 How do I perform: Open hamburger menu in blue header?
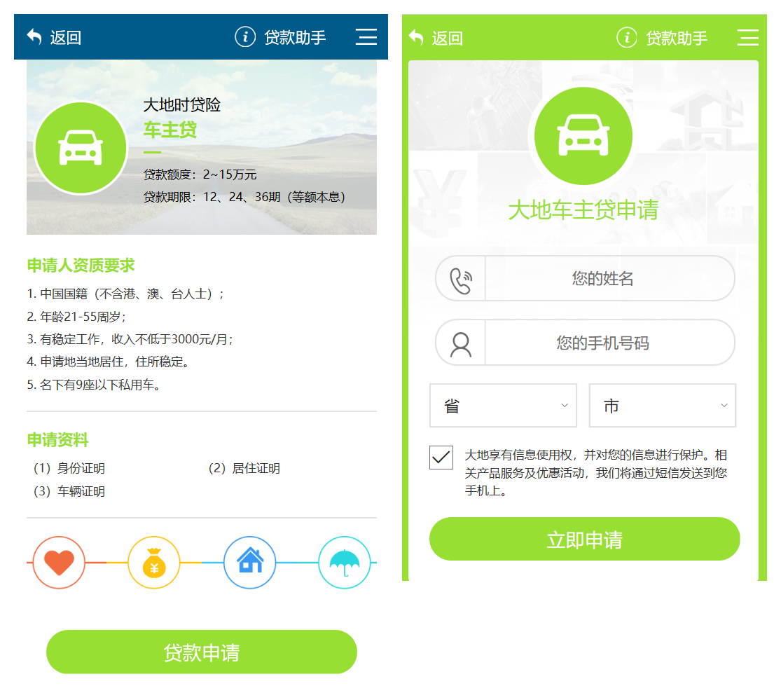pos(366,37)
